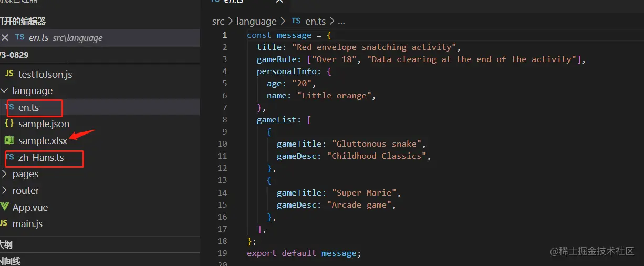
Task: Select en.ts in language folder
Action: [x=28, y=108]
